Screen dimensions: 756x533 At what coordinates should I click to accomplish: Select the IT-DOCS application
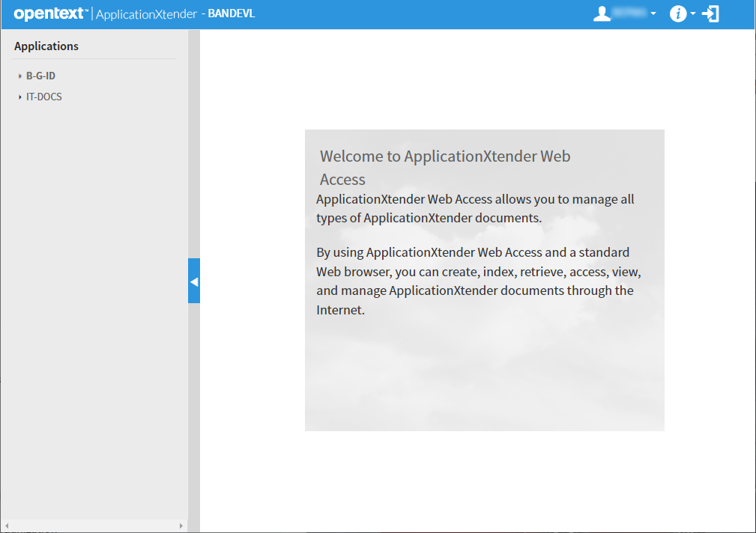point(43,97)
